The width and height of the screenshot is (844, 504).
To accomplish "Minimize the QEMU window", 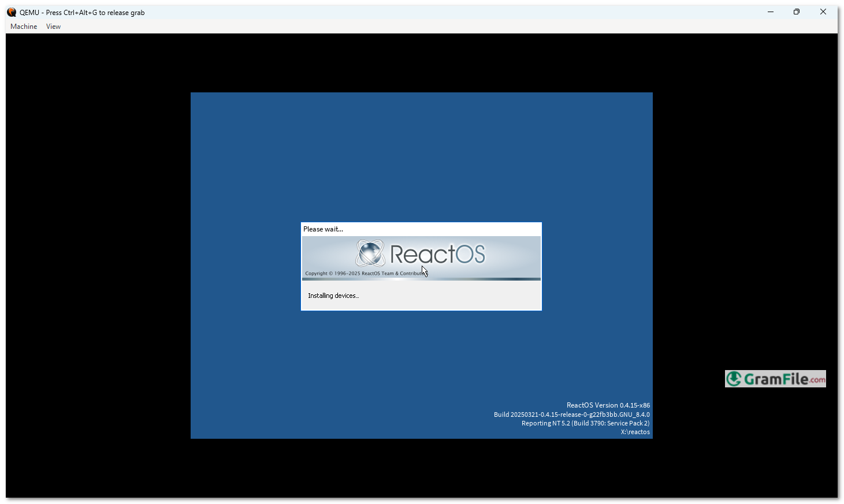I will click(771, 12).
